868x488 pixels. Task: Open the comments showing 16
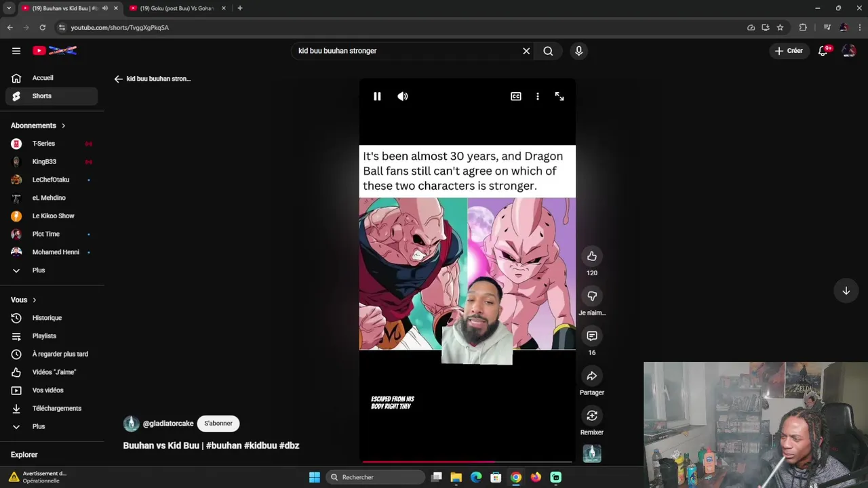coord(592,336)
